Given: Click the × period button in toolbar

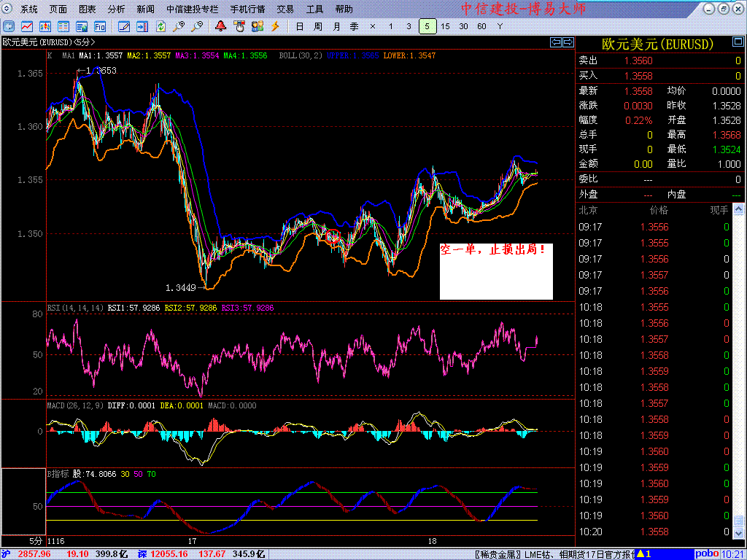Looking at the screenshot, I should pyautogui.click(x=373, y=26).
